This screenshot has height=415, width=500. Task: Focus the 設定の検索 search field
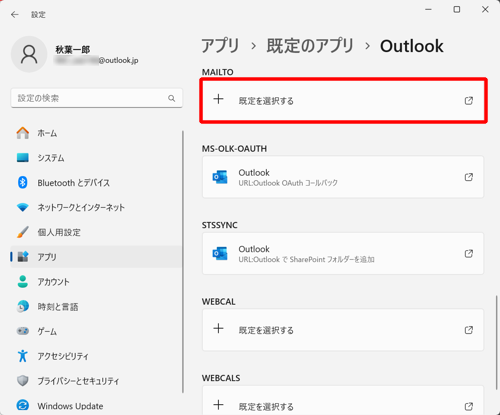click(97, 98)
